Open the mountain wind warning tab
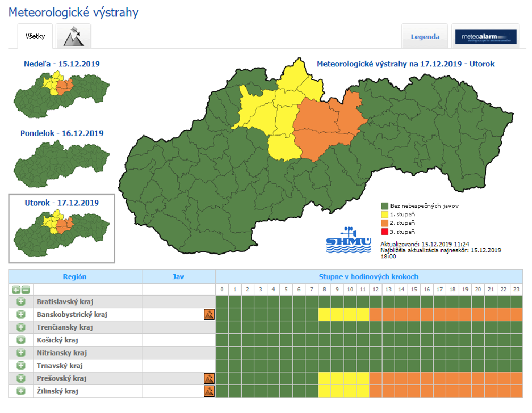532x413 pixels. tap(73, 37)
